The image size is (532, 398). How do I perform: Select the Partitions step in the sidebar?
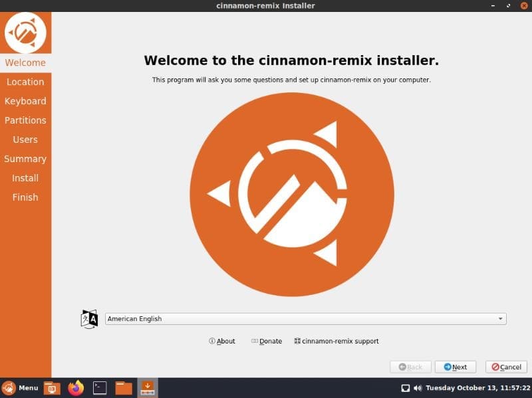point(25,120)
